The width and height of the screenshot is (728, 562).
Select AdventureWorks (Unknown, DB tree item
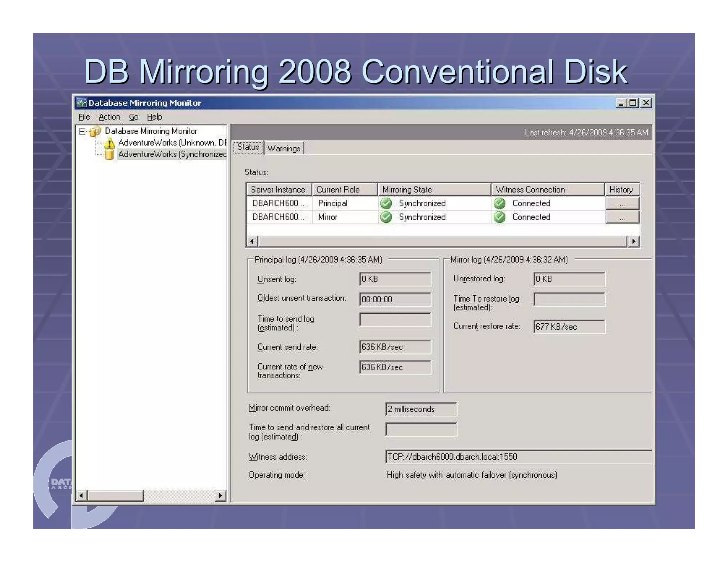(172, 142)
